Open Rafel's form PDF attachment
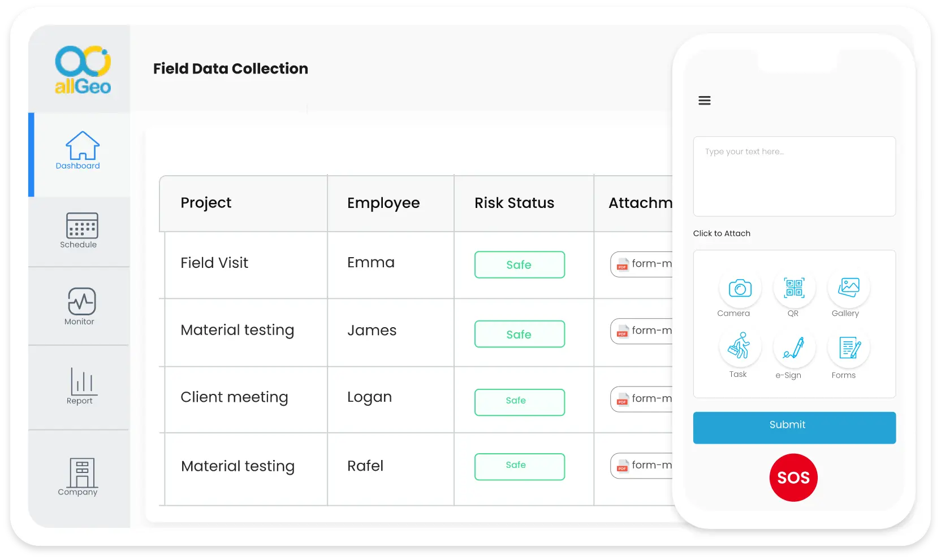The width and height of the screenshot is (941, 560). [x=642, y=466]
